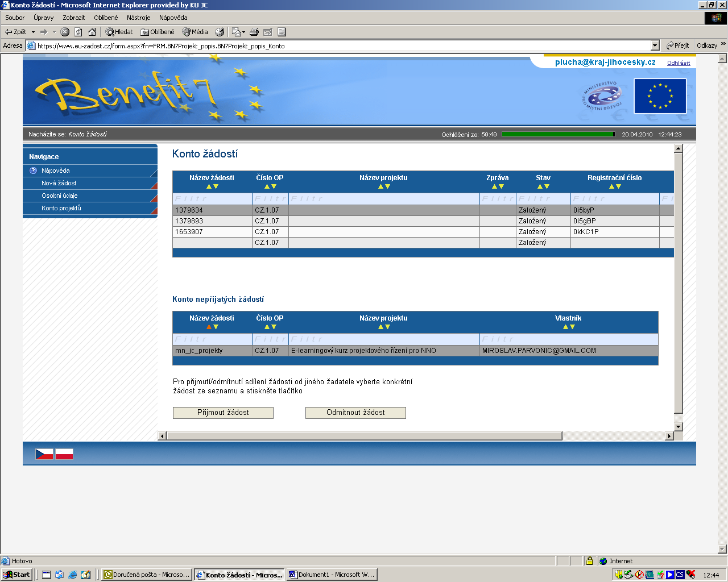Switch to Doručená pošta taskbar window
The height and width of the screenshot is (582, 728).
tap(147, 575)
